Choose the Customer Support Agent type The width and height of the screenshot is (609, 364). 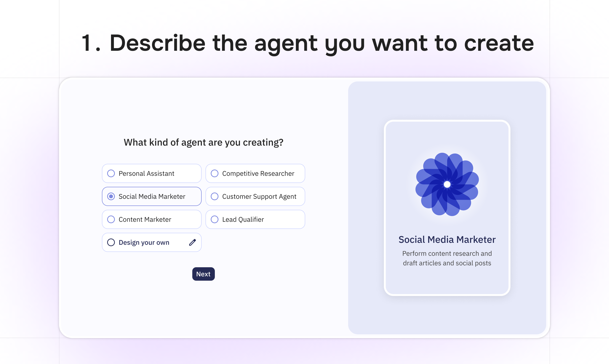pos(255,196)
